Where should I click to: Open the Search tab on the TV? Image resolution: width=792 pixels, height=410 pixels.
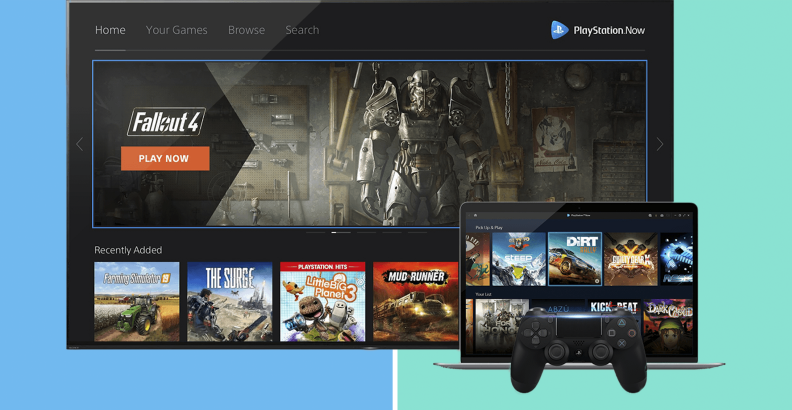tap(302, 30)
